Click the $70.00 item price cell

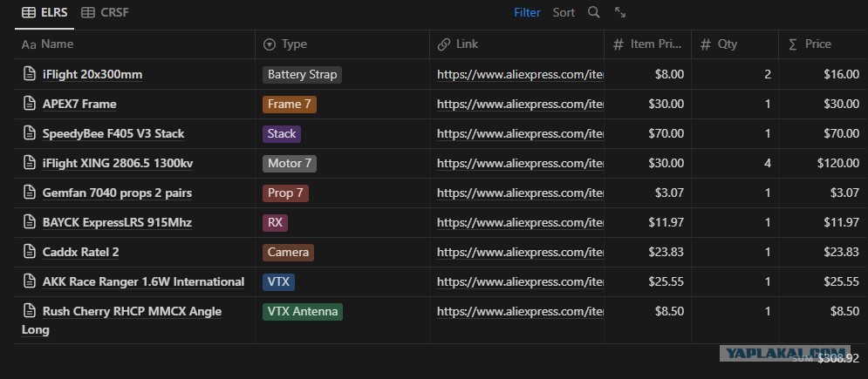pos(647,133)
